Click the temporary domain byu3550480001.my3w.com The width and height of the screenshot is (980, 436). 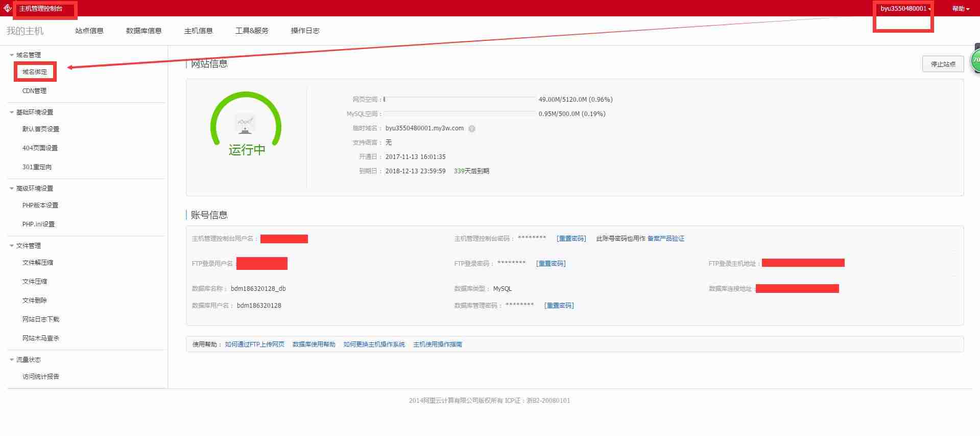click(424, 128)
